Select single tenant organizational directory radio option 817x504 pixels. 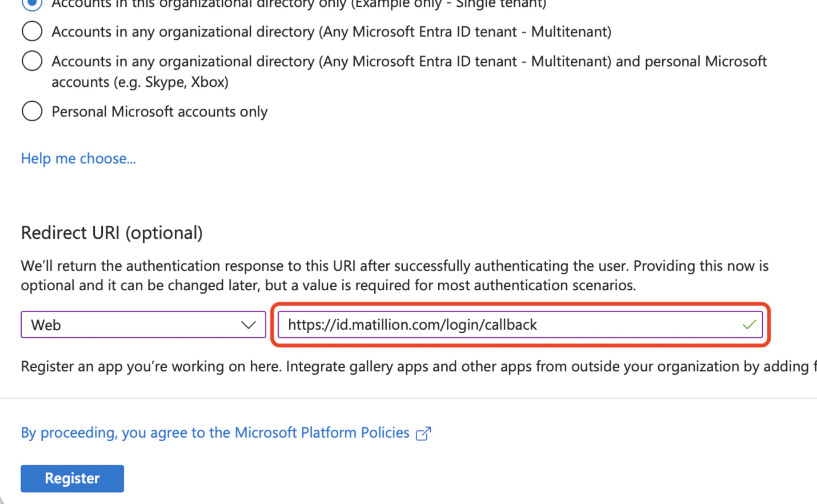click(32, 3)
